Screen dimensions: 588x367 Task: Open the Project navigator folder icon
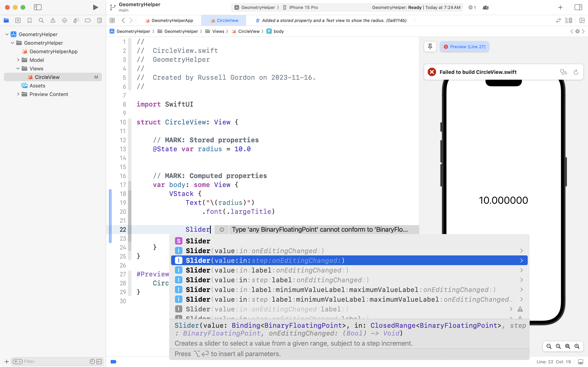pos(6,20)
